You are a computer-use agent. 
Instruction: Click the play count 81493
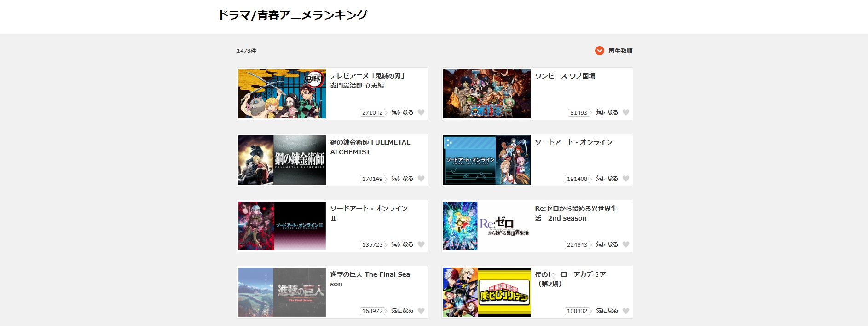pyautogui.click(x=579, y=113)
